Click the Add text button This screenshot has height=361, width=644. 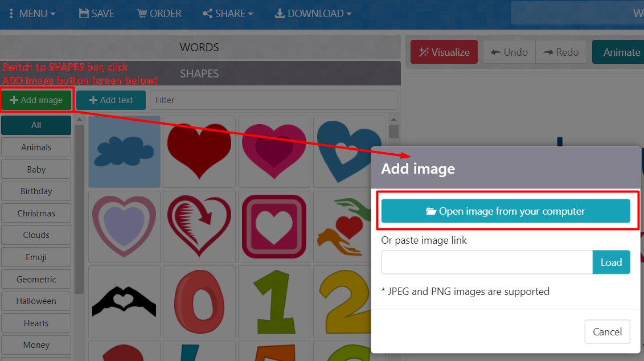coord(111,100)
